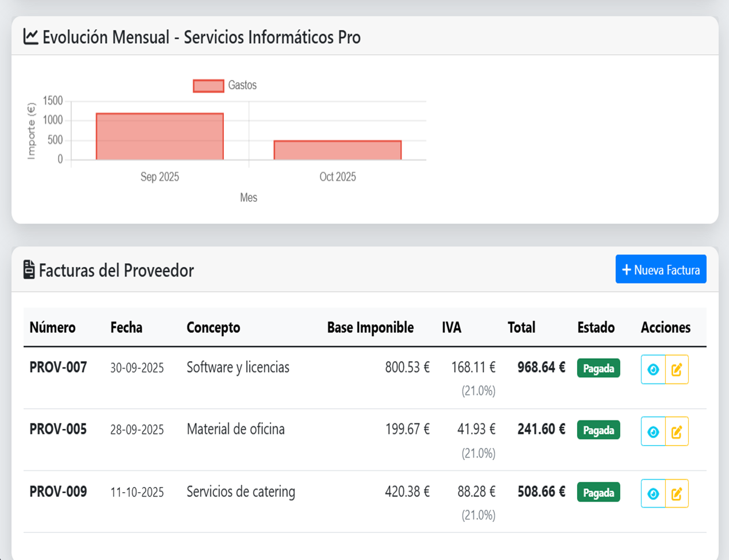Click the Sep 2025 chart bar
Image resolution: width=729 pixels, height=560 pixels.
click(x=159, y=137)
